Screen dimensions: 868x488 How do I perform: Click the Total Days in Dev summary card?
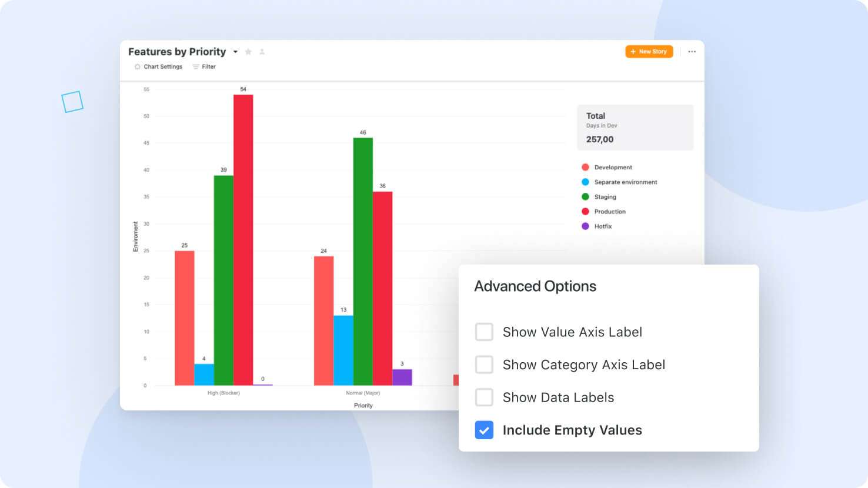point(635,128)
